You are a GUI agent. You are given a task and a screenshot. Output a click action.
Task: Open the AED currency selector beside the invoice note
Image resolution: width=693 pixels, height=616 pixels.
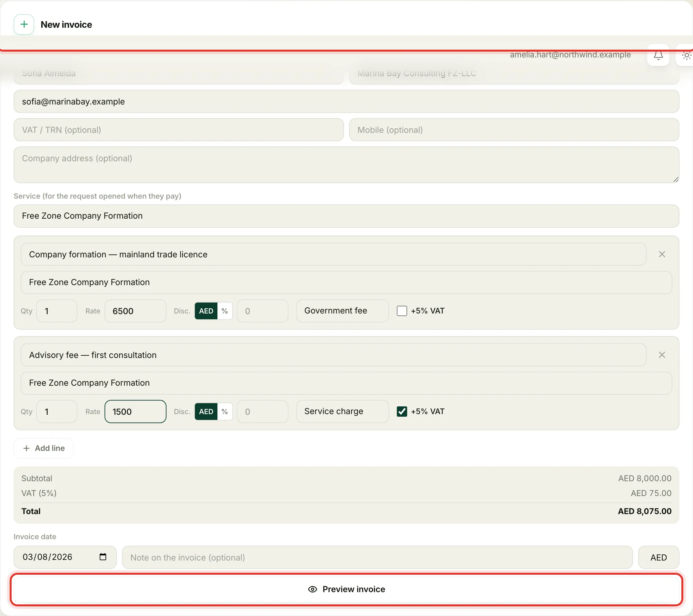pos(658,557)
